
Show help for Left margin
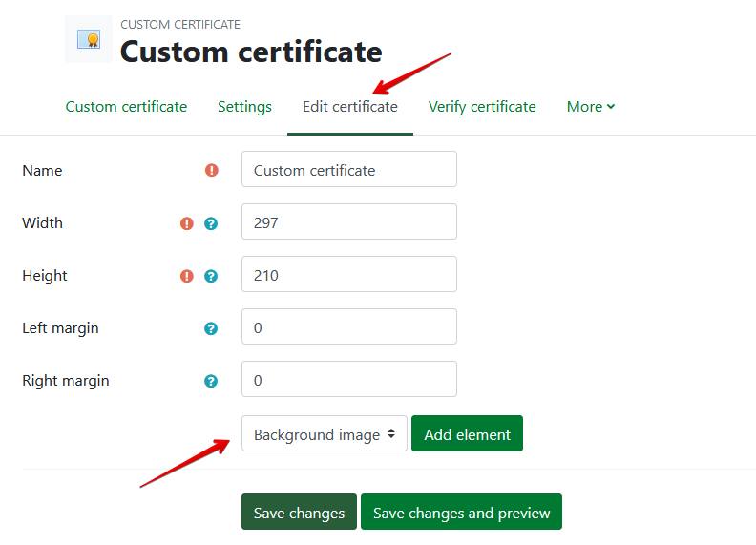click(211, 328)
